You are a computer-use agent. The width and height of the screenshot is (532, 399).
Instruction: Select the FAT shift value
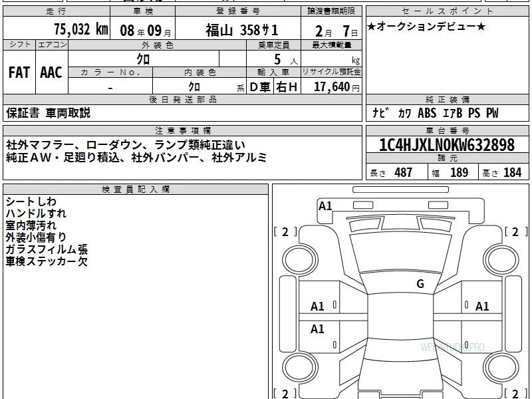19,72
